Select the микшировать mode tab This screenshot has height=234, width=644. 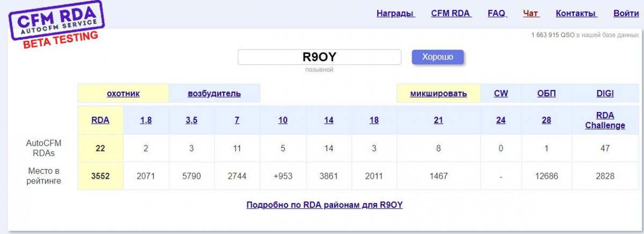pos(438,93)
